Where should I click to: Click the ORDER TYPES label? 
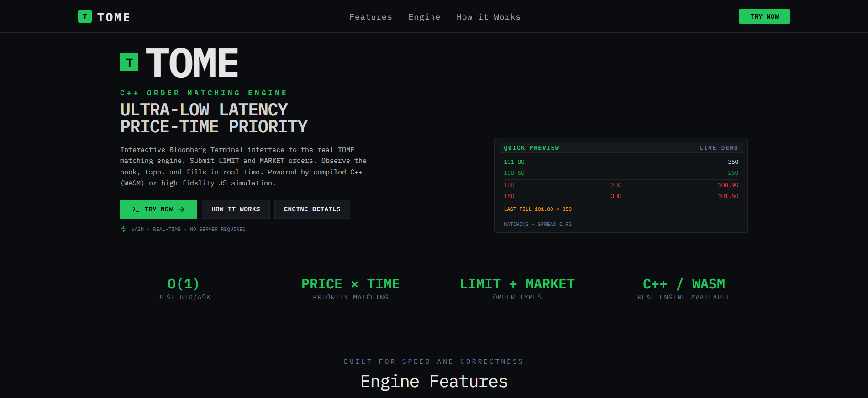click(517, 297)
